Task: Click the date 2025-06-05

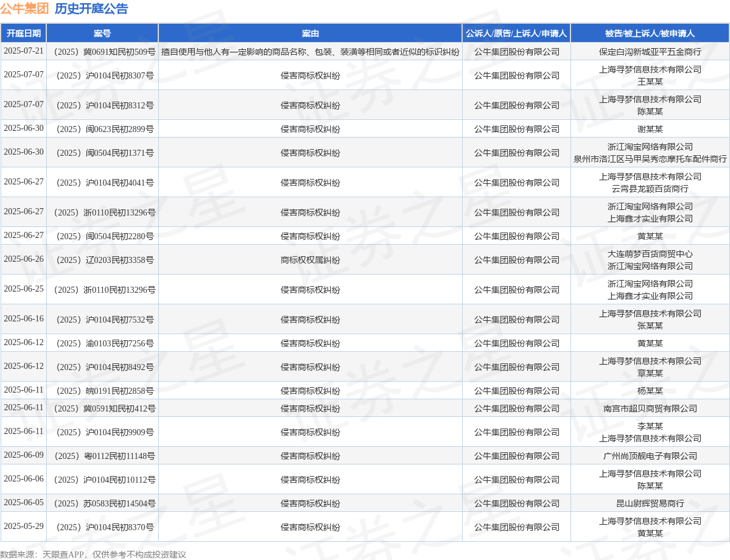Action: point(24,502)
